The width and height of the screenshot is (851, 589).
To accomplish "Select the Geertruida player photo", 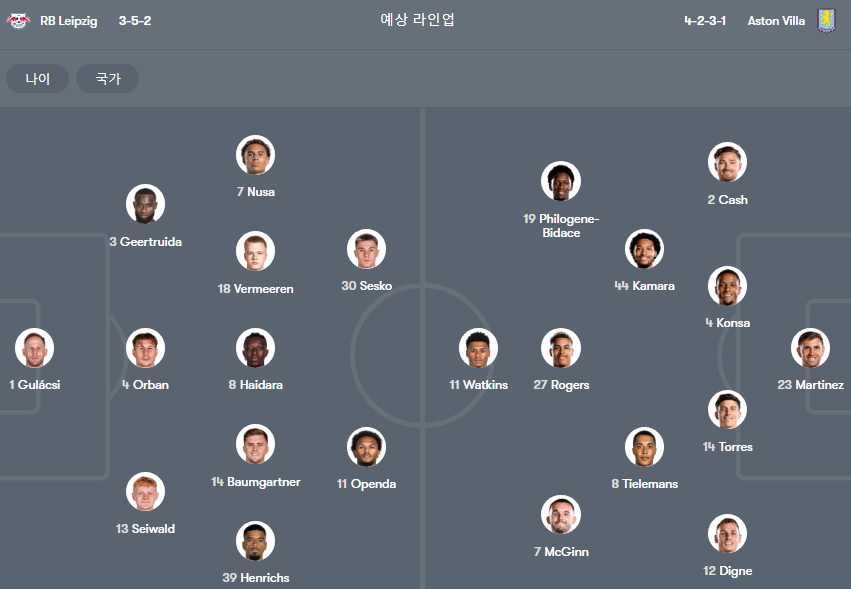I will pyautogui.click(x=145, y=204).
